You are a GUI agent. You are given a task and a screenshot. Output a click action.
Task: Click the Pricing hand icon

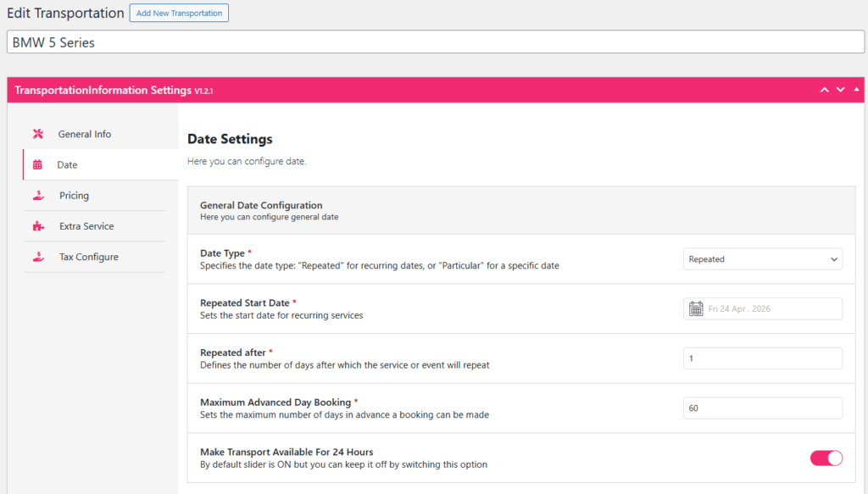38,195
